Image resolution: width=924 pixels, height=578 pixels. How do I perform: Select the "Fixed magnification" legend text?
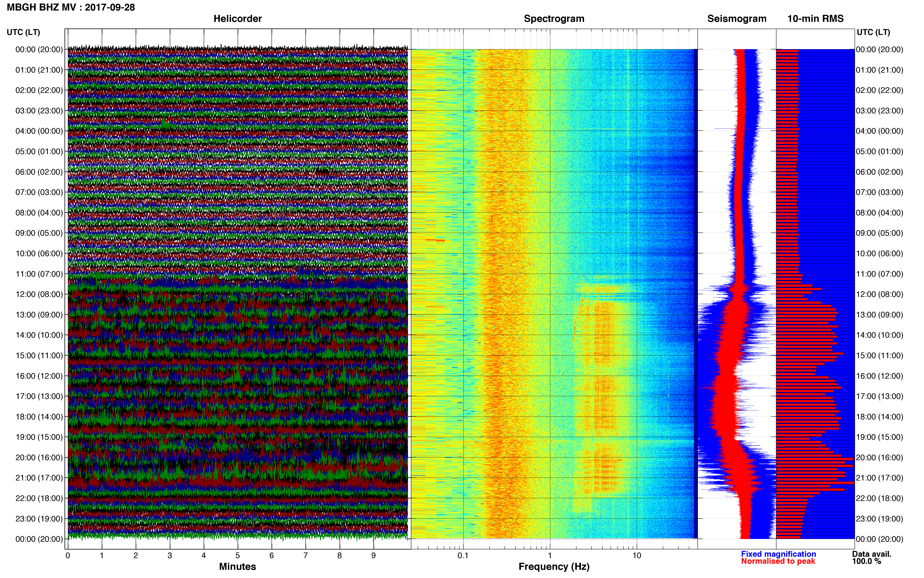778,554
